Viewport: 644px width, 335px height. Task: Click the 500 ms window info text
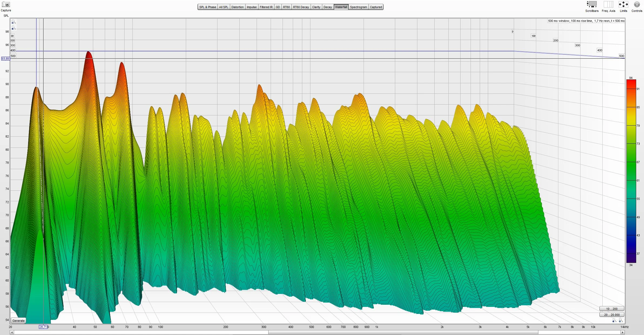tap(586, 21)
